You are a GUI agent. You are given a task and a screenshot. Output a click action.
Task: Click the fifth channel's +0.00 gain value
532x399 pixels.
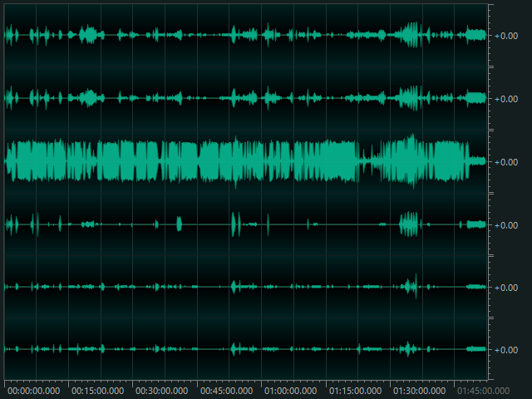tap(506, 288)
